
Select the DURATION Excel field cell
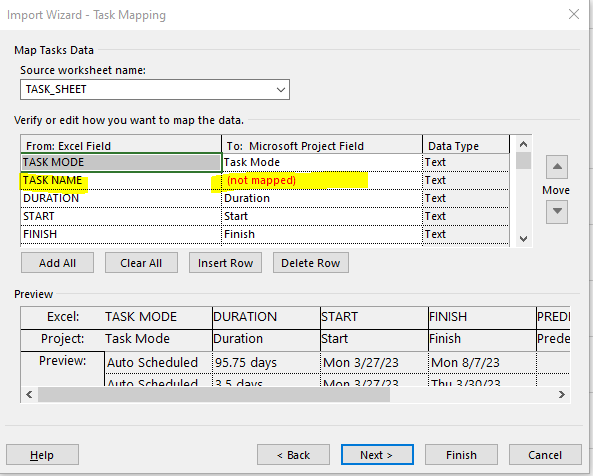121,198
